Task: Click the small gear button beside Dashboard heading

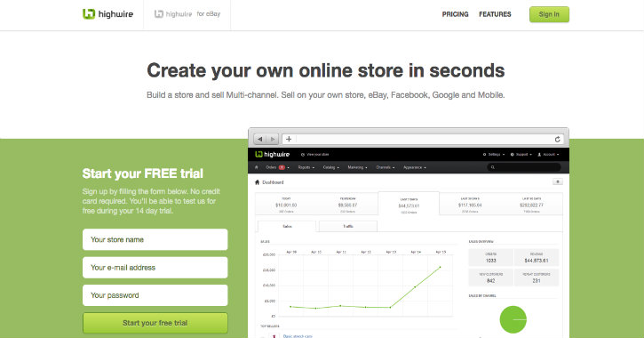Action: 557,181
